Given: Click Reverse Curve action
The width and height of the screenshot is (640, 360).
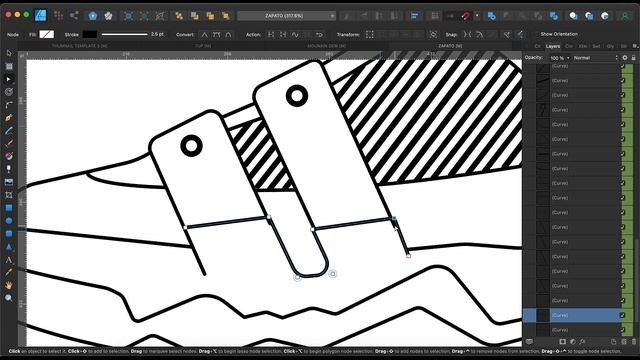Looking at the screenshot, I should 319,34.
